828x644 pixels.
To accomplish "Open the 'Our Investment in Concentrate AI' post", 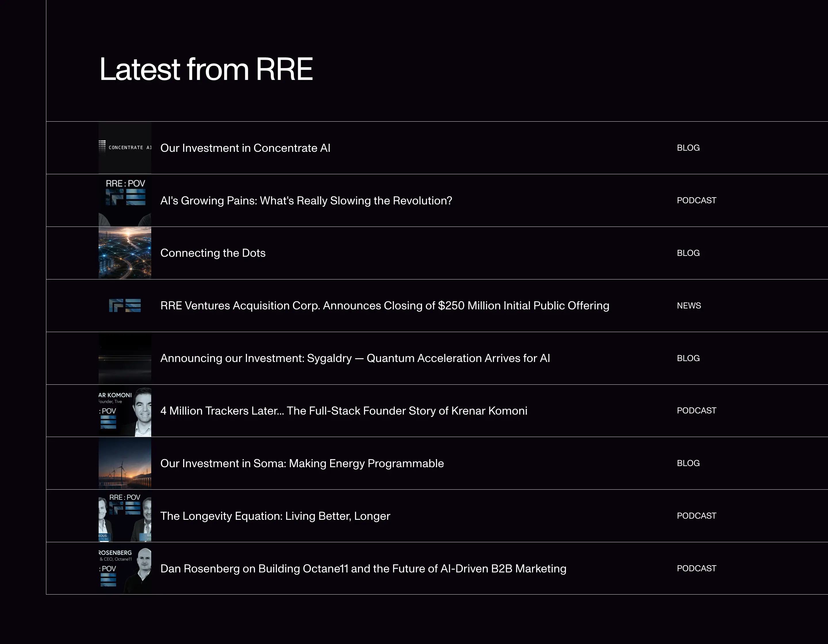I will [245, 148].
